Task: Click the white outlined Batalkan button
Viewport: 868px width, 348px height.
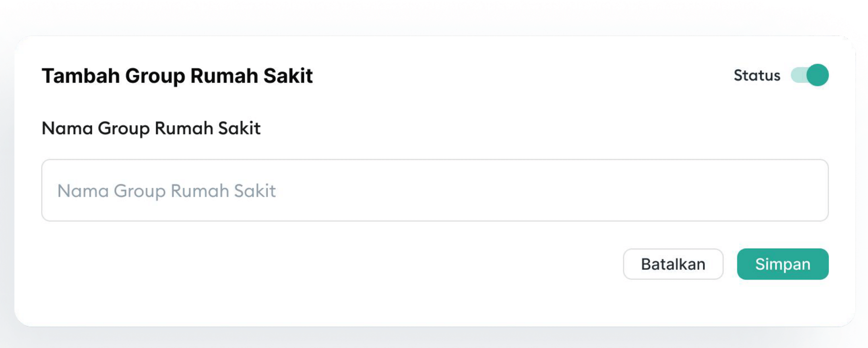Action: point(673,264)
